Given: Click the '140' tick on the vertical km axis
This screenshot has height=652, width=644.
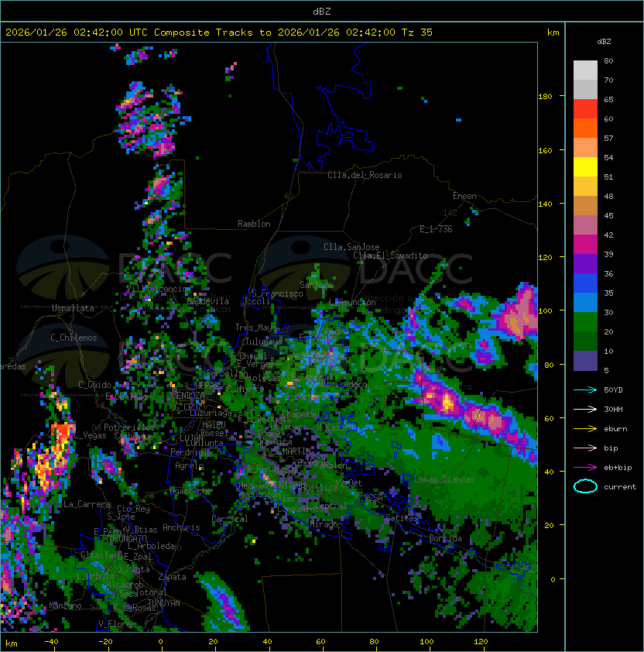Looking at the screenshot, I should pos(545,204).
